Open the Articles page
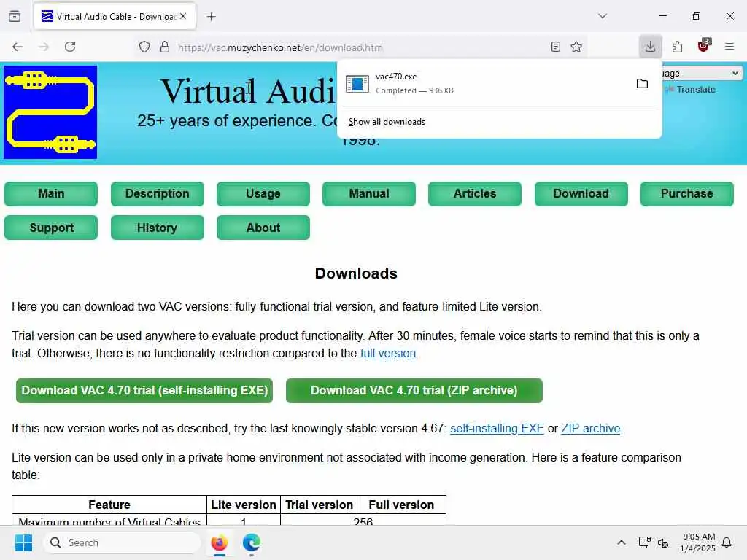The image size is (747, 560). [474, 194]
